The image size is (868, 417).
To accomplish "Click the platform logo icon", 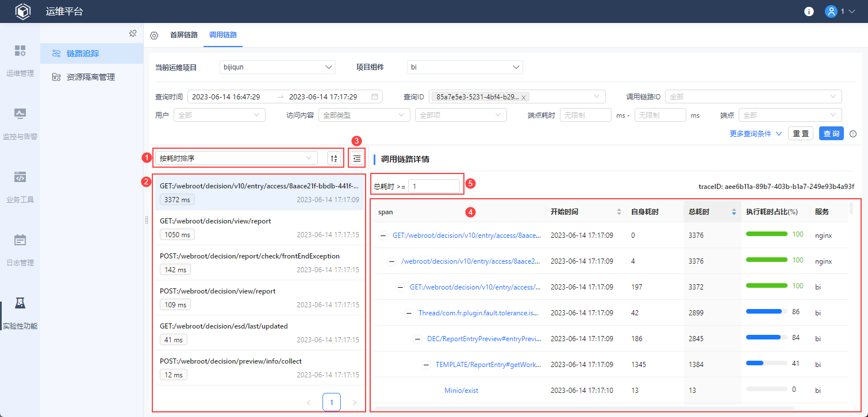I will click(x=22, y=11).
